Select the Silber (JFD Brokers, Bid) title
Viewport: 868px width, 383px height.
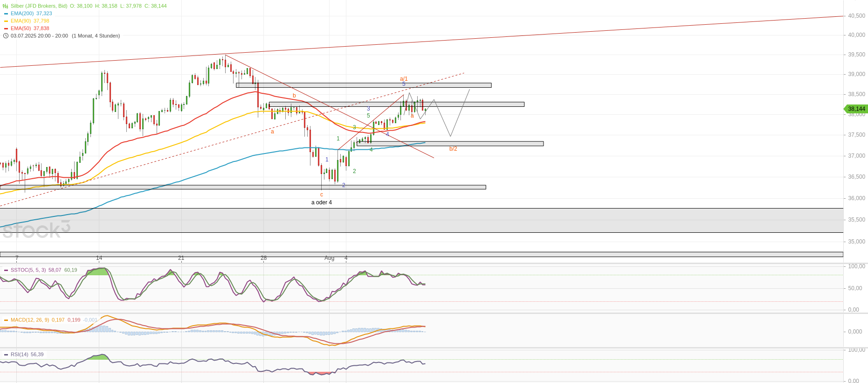pyautogui.click(x=39, y=6)
